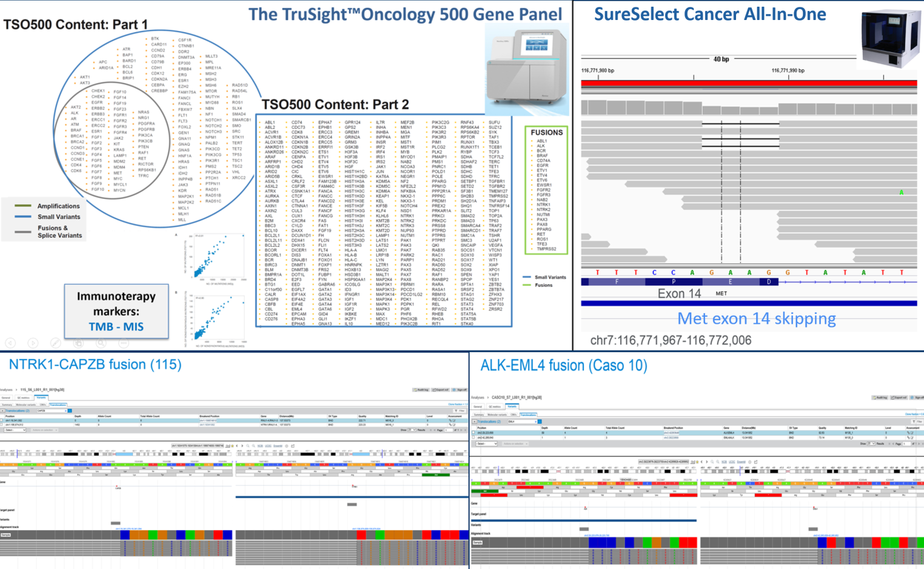The image size is (924, 569).
Task: Click Export vcf button in CASO10 analysis
Action: point(899,397)
